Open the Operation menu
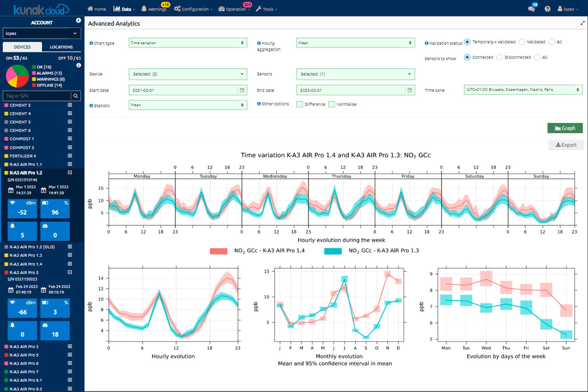Screen dimensions: 588x392 click(x=234, y=9)
